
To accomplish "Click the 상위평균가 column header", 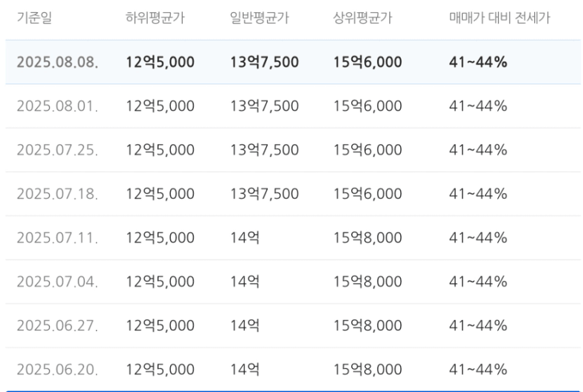I will [363, 18].
